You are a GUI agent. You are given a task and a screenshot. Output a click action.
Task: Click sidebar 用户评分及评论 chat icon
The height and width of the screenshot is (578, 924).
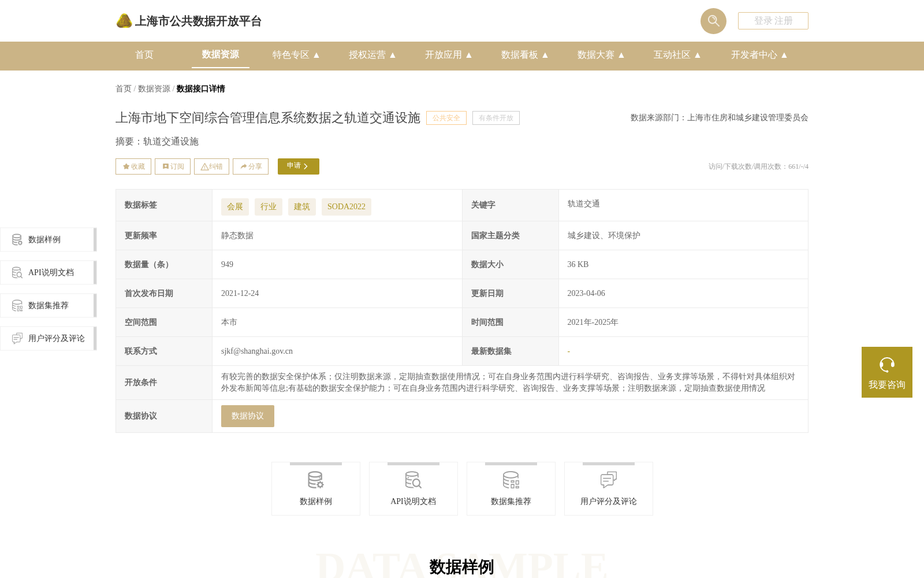[x=17, y=338]
